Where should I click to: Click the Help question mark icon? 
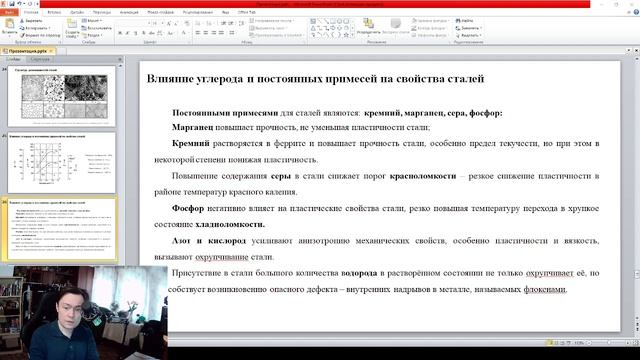pyautogui.click(x=636, y=12)
